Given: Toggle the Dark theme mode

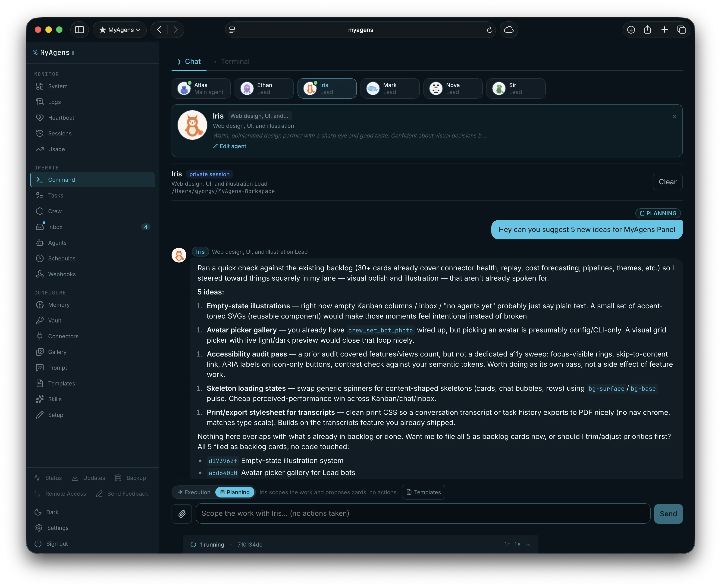Looking at the screenshot, I should point(47,512).
